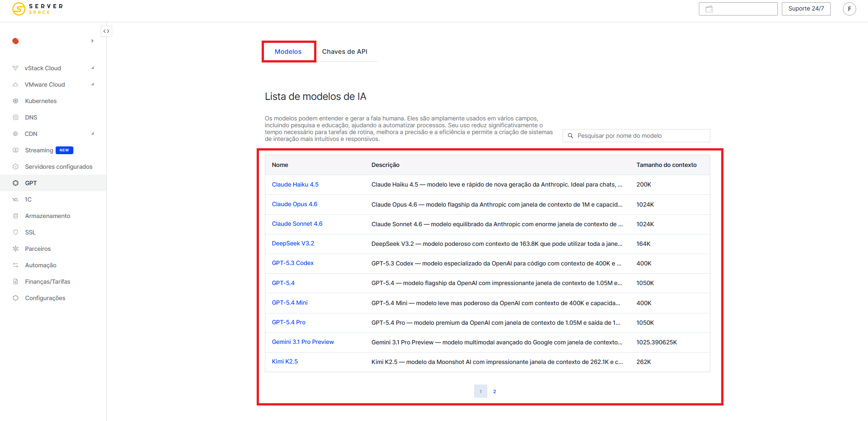
Task: Click the Servidores configurados icon
Action: coord(15,166)
